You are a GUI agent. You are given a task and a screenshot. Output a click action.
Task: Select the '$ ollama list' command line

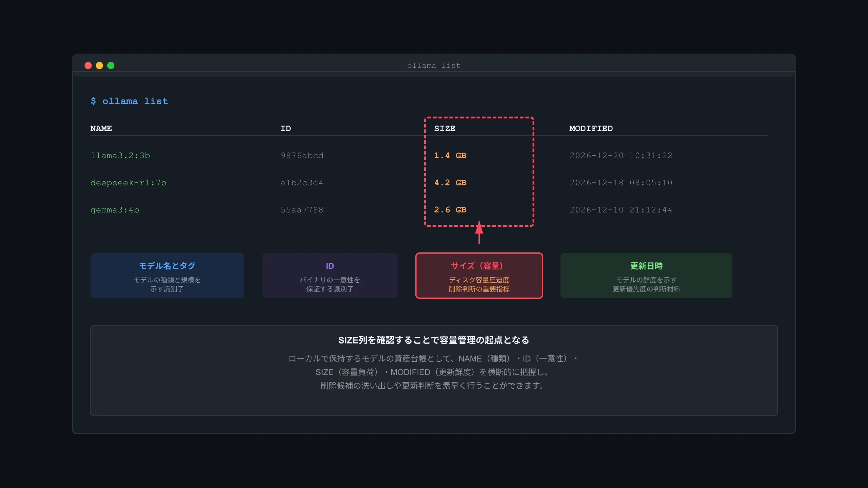pos(129,101)
